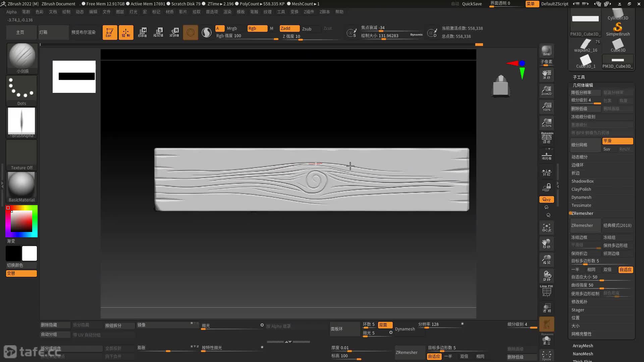Pick a color in the color picker square
Viewport: 644px width, 362px height.
(21, 221)
